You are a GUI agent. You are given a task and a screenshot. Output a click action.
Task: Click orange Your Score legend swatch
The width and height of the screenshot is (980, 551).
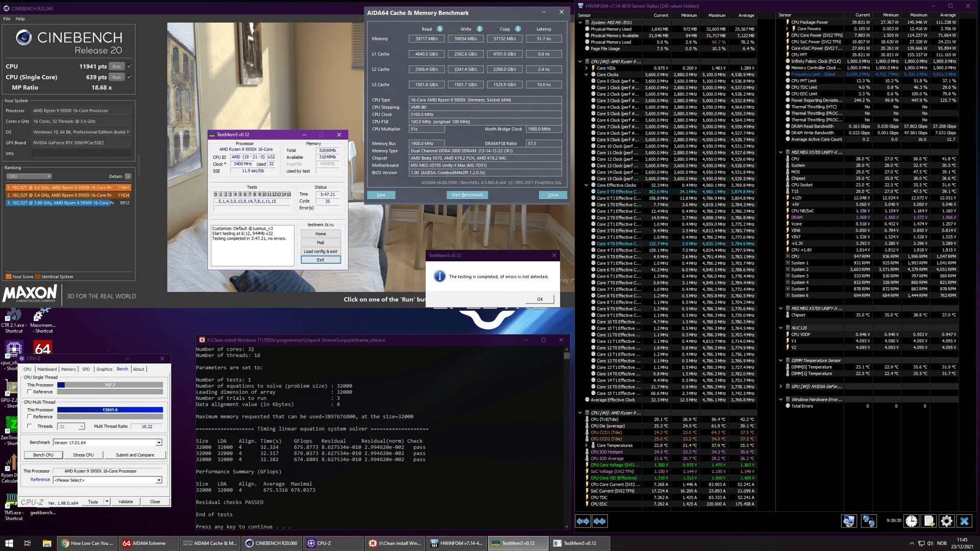(x=9, y=277)
